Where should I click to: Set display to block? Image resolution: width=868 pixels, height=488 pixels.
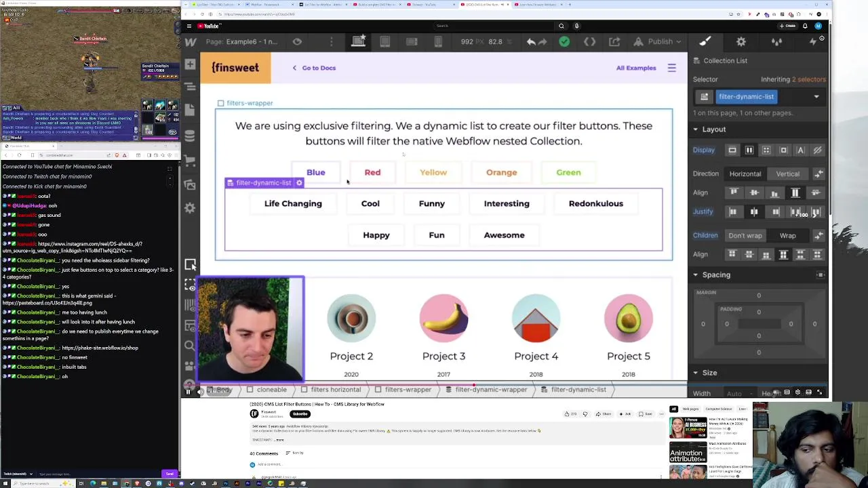[732, 150]
